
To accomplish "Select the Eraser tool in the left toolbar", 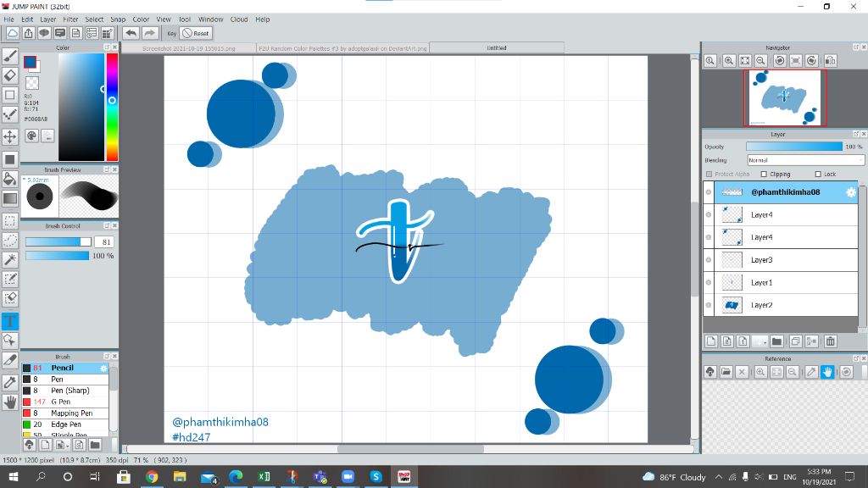I will coord(10,75).
